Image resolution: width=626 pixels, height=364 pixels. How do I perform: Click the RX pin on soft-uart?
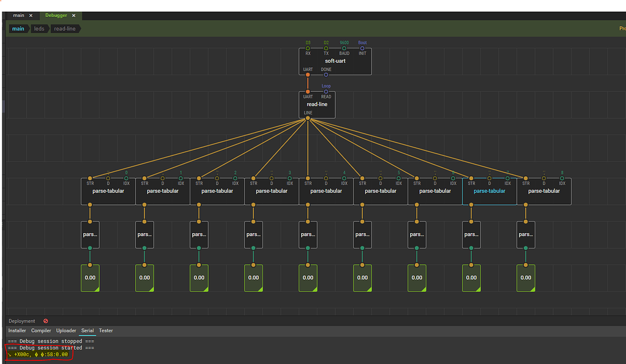[x=308, y=48]
